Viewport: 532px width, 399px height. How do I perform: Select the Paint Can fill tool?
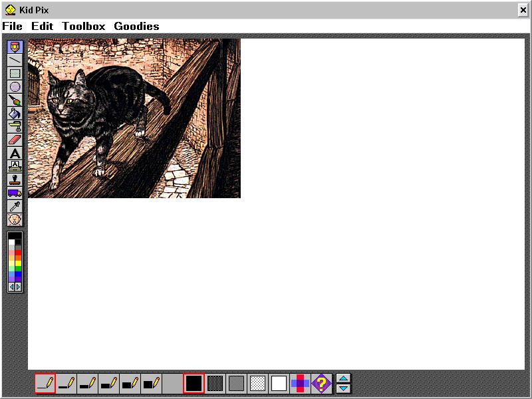point(15,113)
